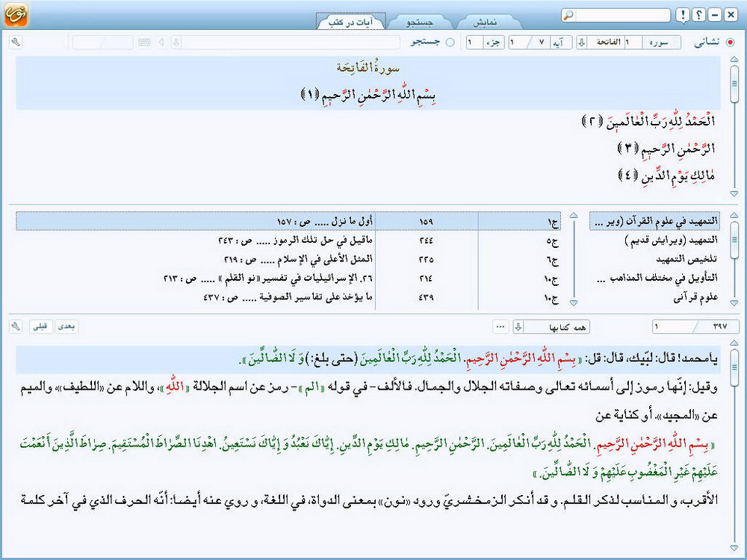Select verse ۴ مالك يوم الدين

667,175
